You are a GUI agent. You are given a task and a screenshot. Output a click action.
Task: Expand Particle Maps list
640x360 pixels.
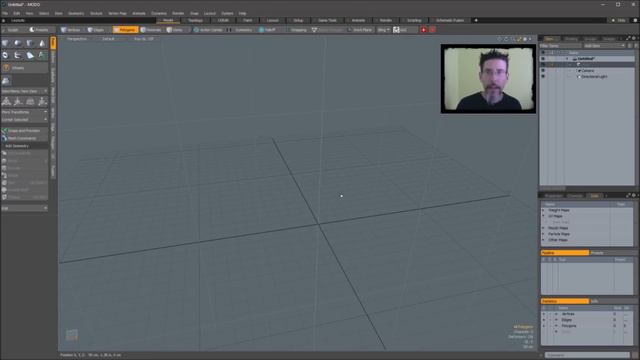(544, 234)
